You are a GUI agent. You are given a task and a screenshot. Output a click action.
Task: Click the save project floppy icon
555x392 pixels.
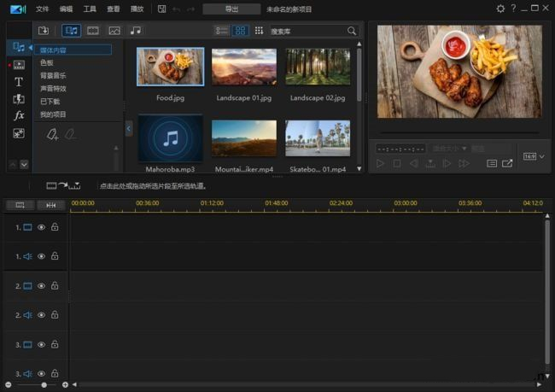[162, 9]
